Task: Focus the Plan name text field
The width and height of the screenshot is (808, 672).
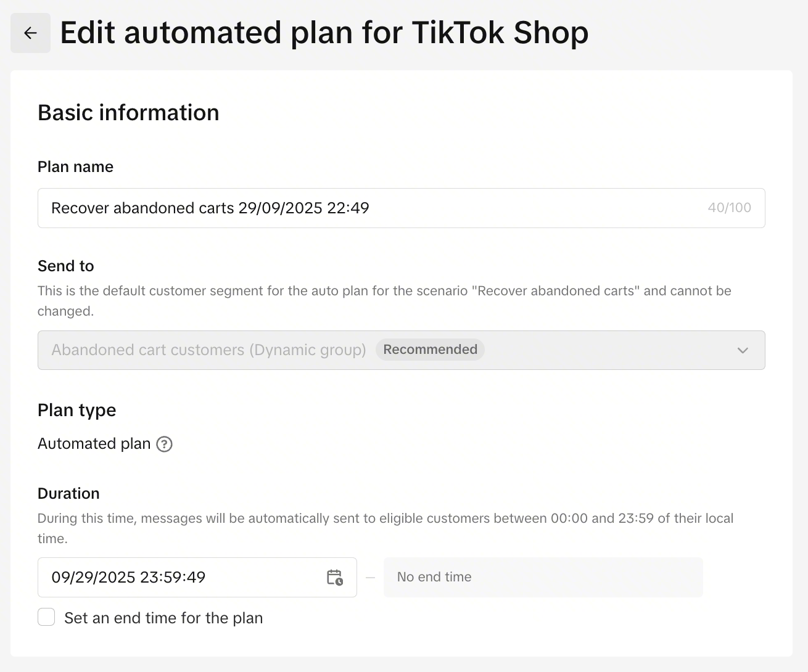Action: pos(370,208)
